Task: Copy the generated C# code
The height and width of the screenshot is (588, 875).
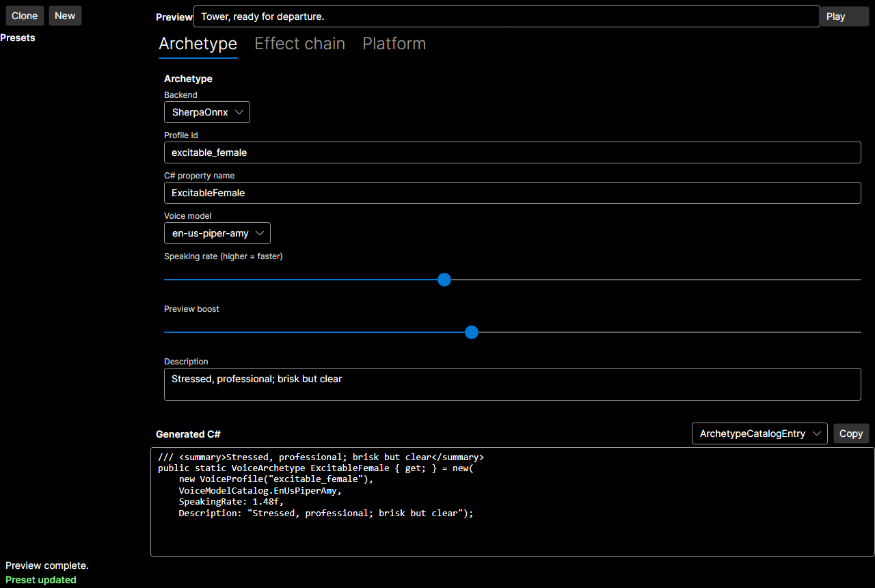Action: [851, 433]
